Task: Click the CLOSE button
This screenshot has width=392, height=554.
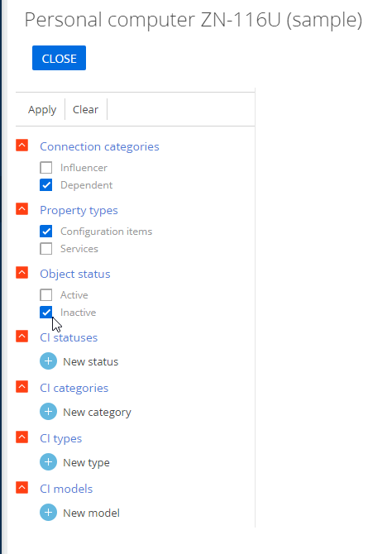Action: tap(59, 58)
